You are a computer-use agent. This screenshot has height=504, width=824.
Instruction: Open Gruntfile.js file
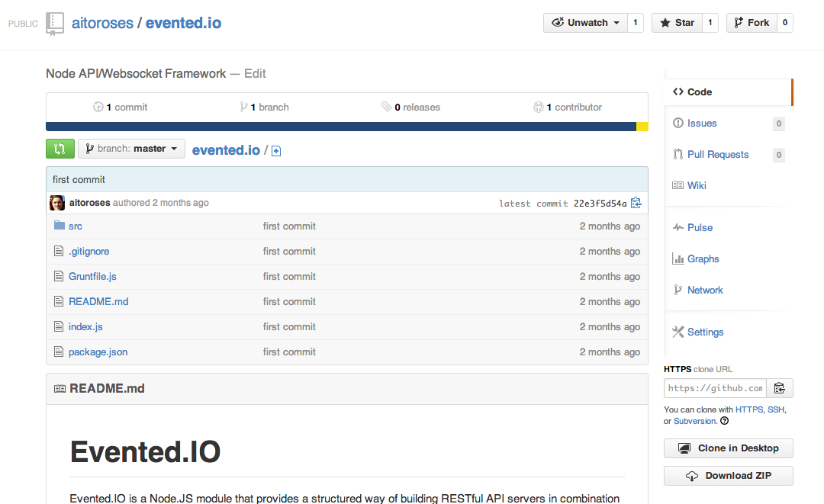point(92,277)
